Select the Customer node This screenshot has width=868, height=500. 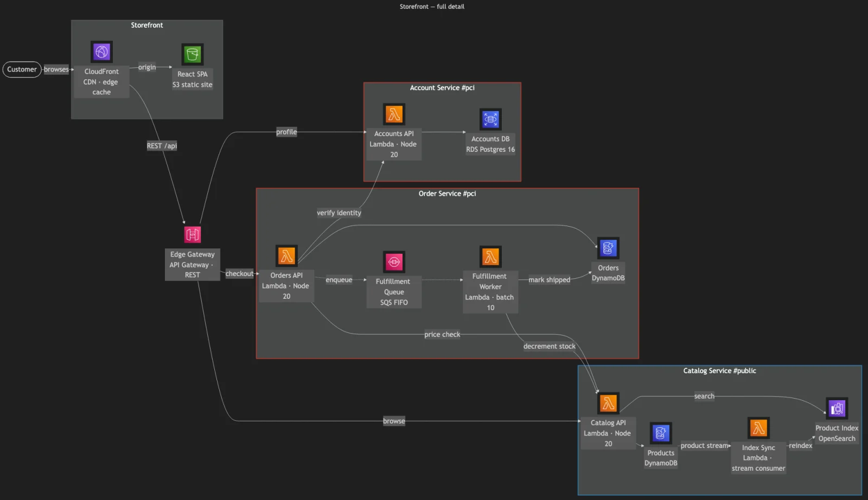click(22, 69)
